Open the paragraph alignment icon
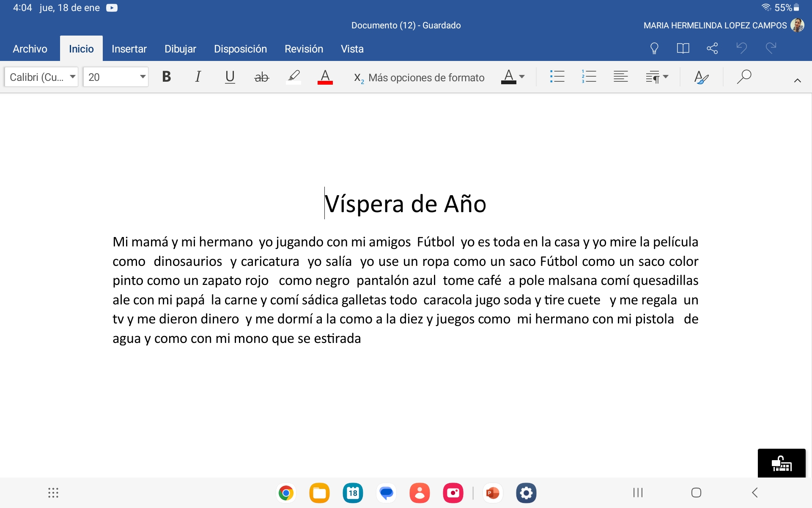This screenshot has width=812, height=508. point(620,77)
